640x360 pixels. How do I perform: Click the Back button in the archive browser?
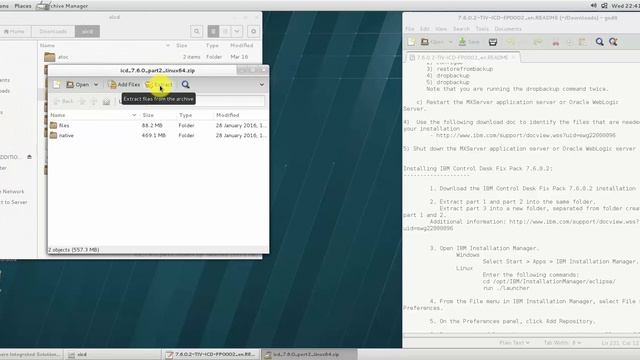(63, 101)
